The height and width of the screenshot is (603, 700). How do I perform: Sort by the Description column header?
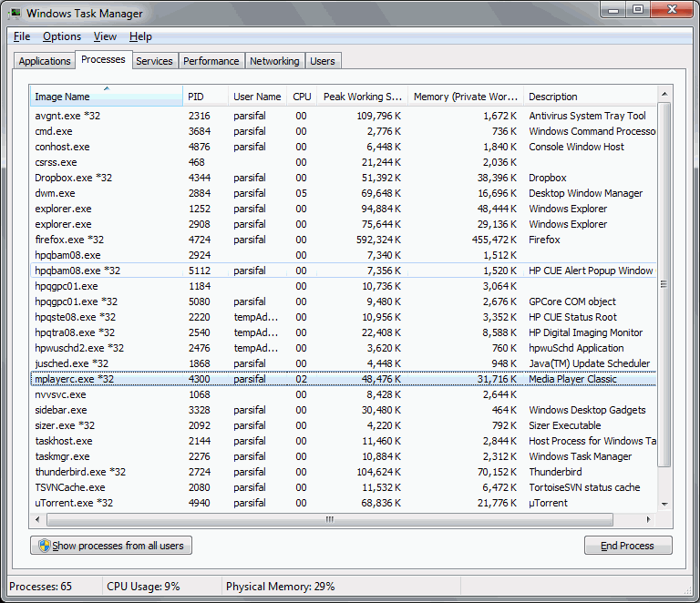590,97
